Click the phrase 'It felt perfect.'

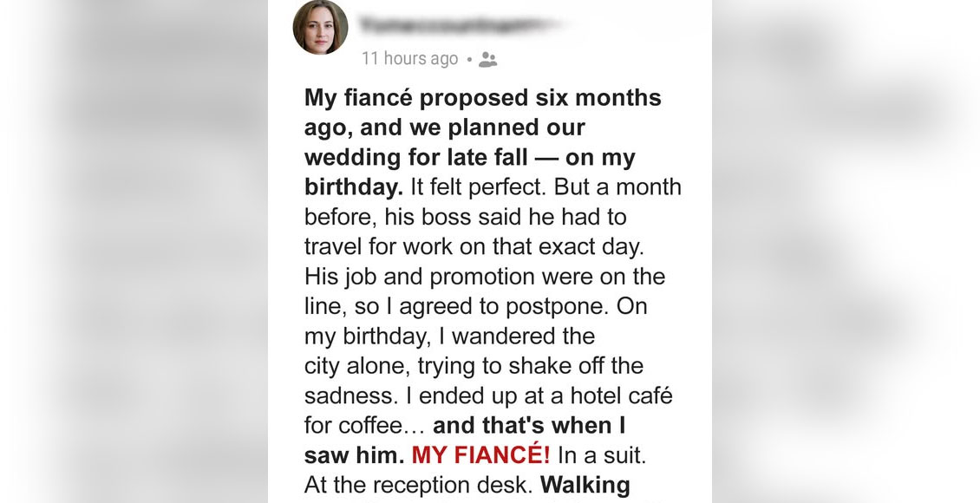(x=479, y=186)
